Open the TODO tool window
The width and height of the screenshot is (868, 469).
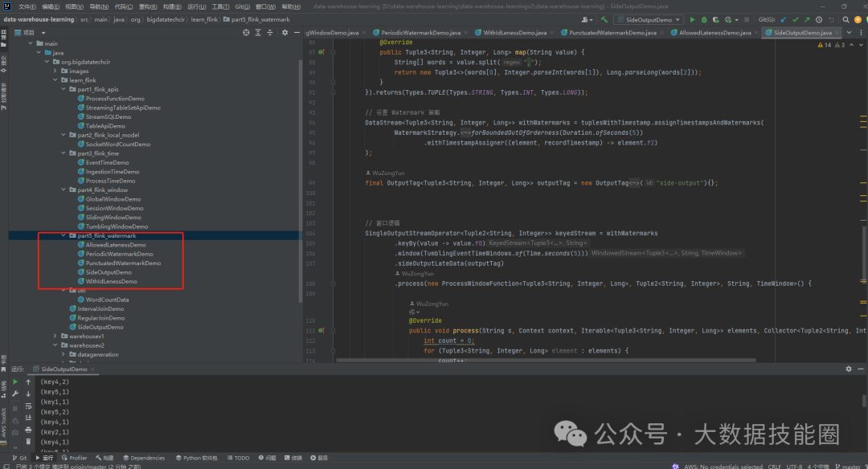point(239,458)
